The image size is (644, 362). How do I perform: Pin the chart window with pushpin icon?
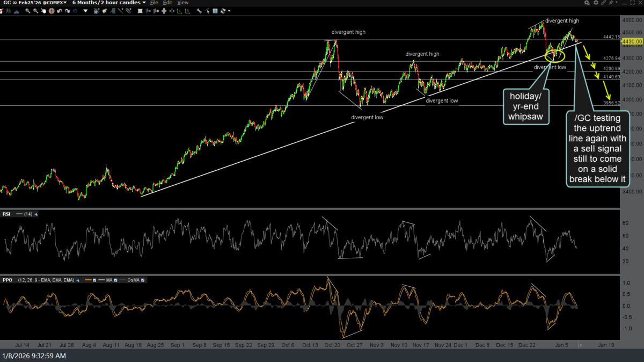tap(611, 3)
